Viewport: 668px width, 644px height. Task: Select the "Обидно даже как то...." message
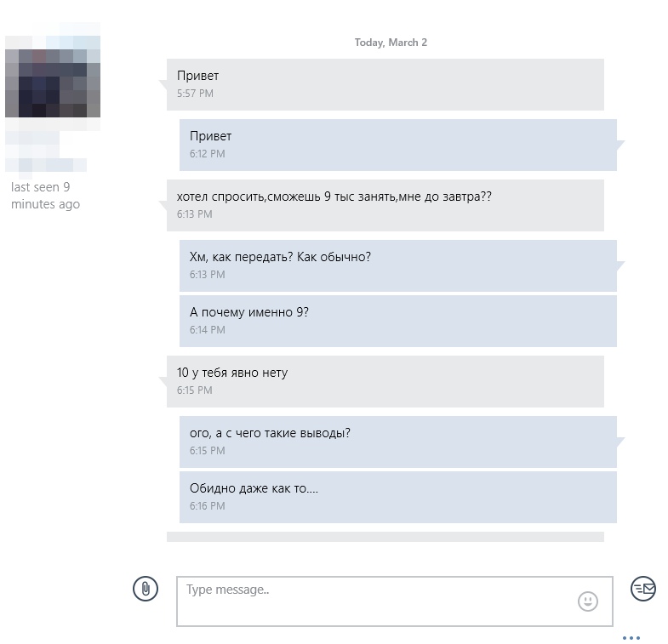click(397, 497)
